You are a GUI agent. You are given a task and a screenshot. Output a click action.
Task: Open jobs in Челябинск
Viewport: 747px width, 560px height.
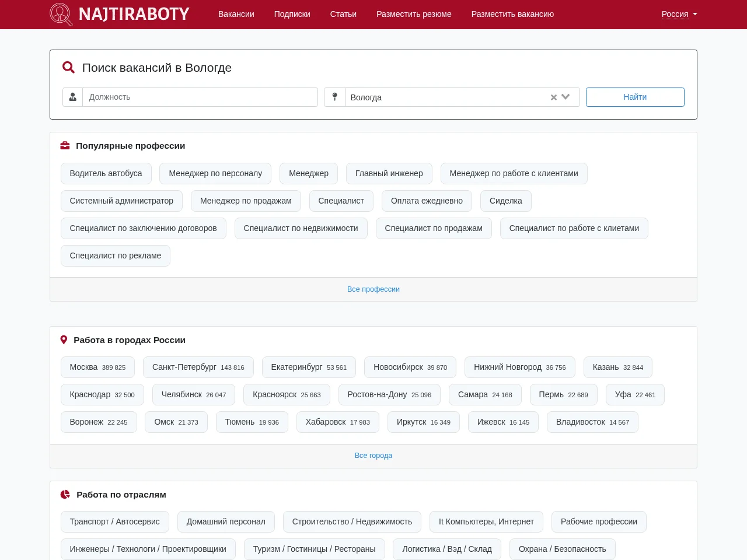pos(194,395)
